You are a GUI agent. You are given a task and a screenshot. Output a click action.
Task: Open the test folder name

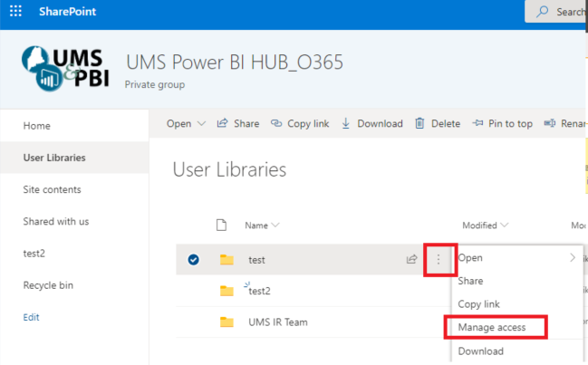[x=256, y=260]
